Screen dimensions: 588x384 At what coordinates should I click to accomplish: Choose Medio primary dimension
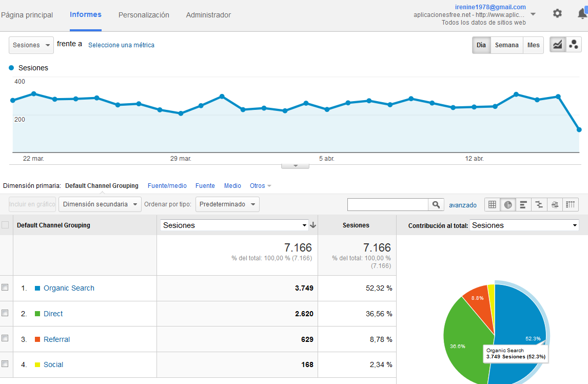[x=232, y=186]
